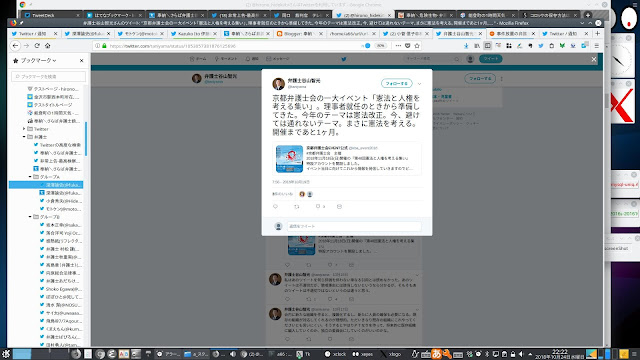The height and width of the screenshot is (360, 640).
Task: Click the Japanese input あ icon in tray
Action: (436, 354)
